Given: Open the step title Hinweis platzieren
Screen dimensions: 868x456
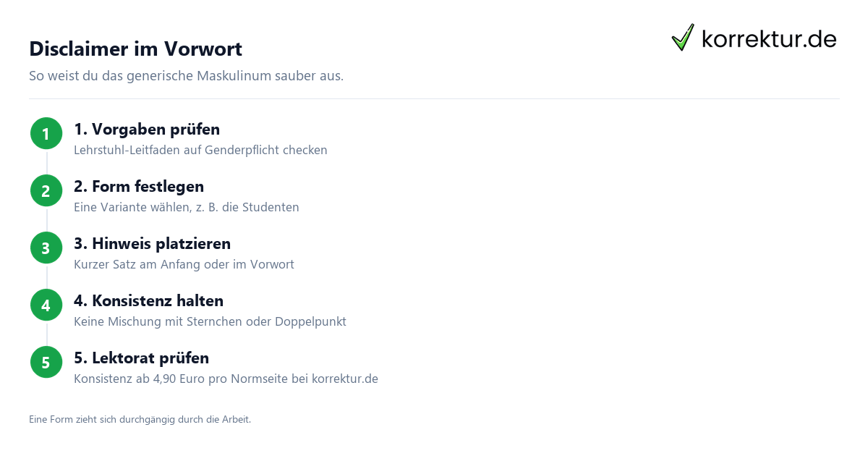Looking at the screenshot, I should 152,243.
